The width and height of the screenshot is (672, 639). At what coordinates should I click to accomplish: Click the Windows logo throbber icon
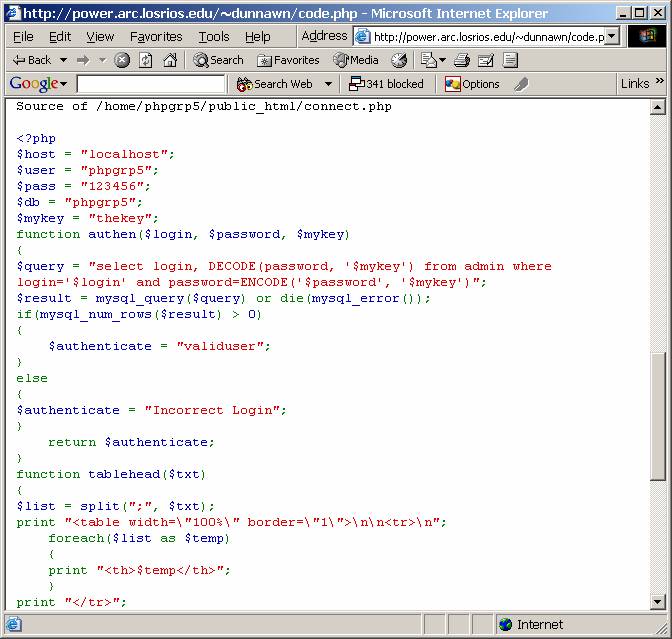(x=647, y=36)
